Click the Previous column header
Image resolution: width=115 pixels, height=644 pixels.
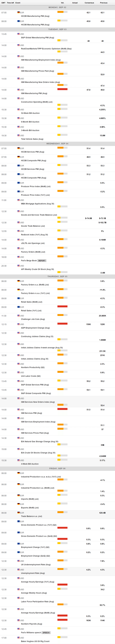click(x=104, y=3)
